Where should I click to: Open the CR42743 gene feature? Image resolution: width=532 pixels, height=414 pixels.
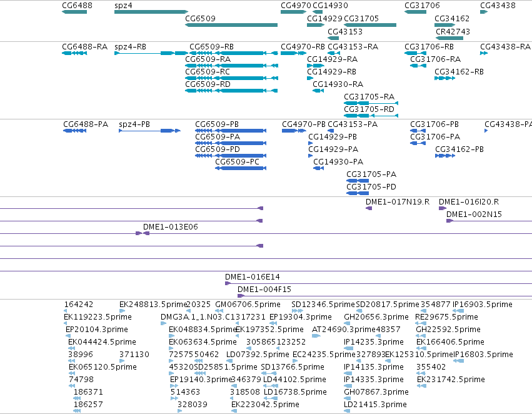[x=449, y=38]
